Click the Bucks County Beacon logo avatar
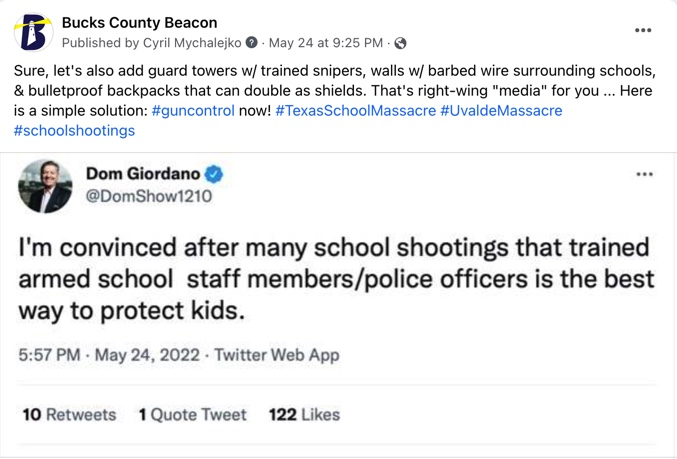Image resolution: width=677 pixels, height=459 pixels. click(33, 32)
